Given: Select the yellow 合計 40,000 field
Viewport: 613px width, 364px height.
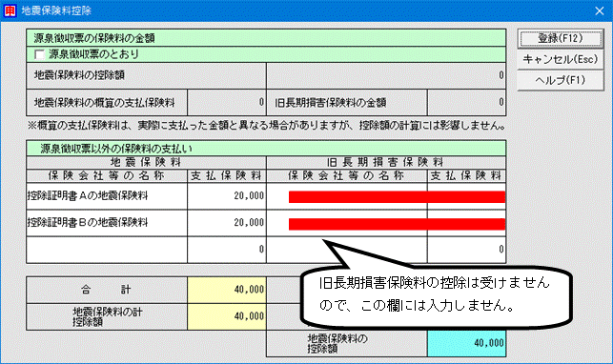Looking at the screenshot, I should pos(227,290).
